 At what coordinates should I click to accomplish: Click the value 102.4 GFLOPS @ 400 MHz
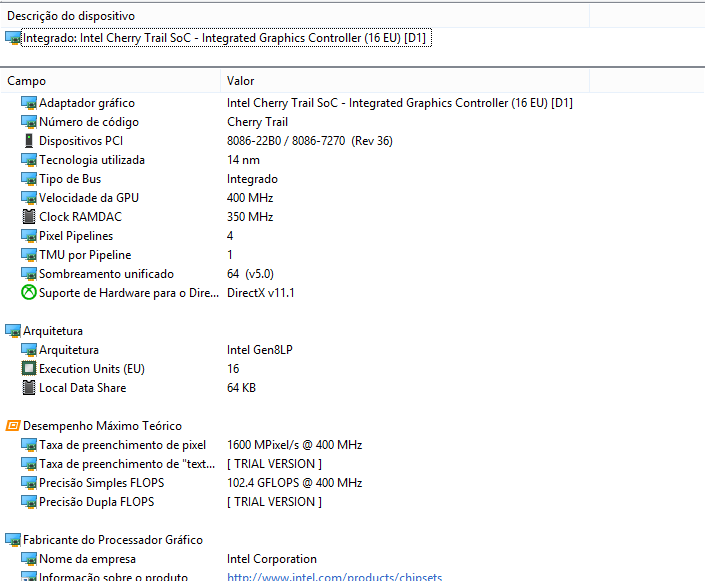[294, 483]
